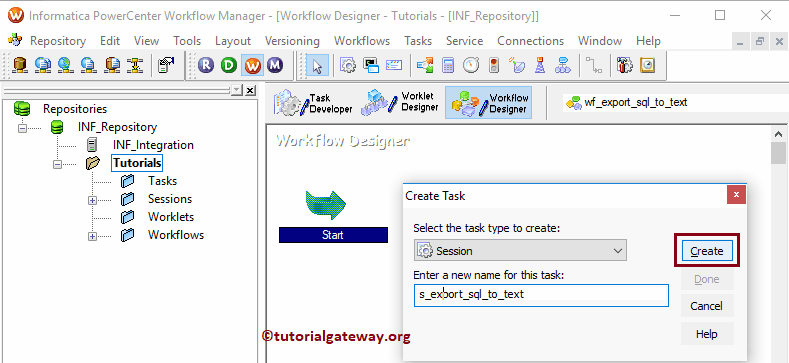Open the Versioning menu
This screenshot has width=789, height=363.
point(292,41)
